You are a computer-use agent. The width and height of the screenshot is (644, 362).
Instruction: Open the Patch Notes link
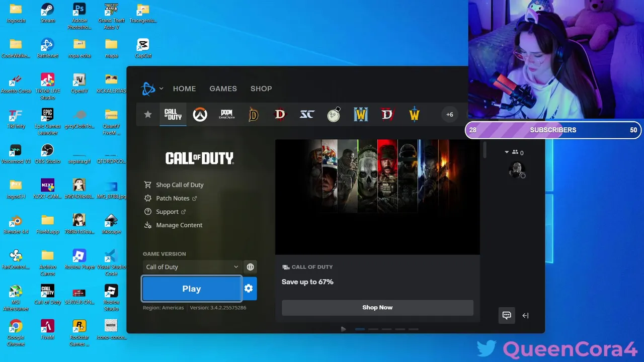click(x=171, y=198)
